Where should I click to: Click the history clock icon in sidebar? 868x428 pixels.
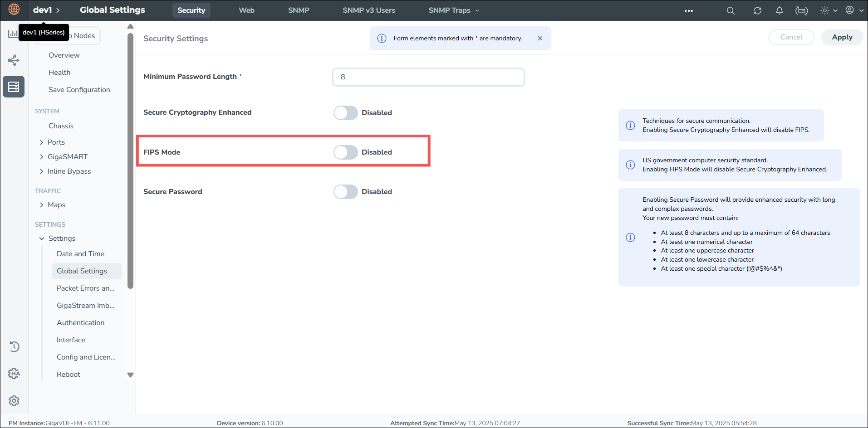coord(14,347)
